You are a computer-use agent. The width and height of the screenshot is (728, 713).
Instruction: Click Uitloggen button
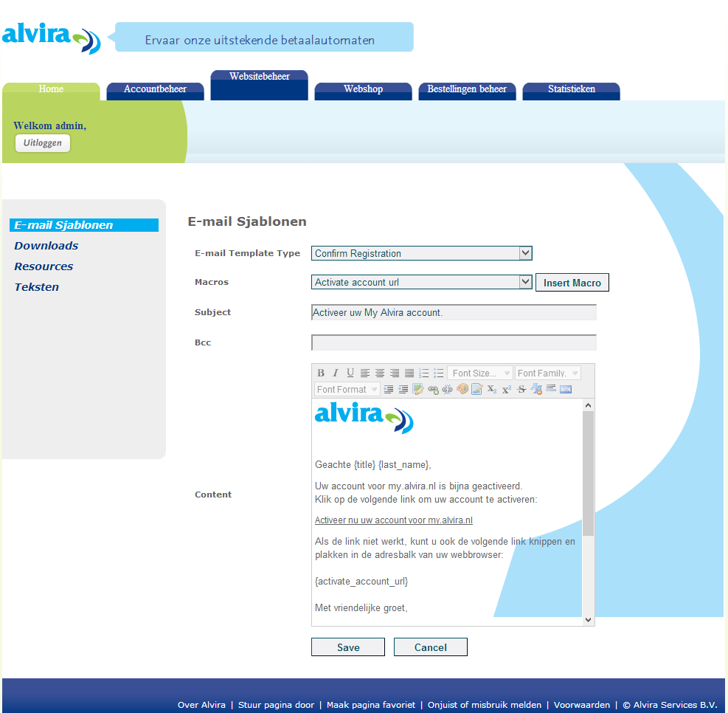43,143
